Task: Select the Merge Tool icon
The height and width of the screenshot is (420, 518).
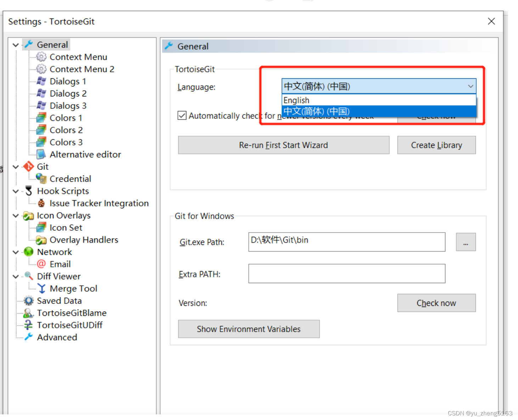Action: click(41, 288)
